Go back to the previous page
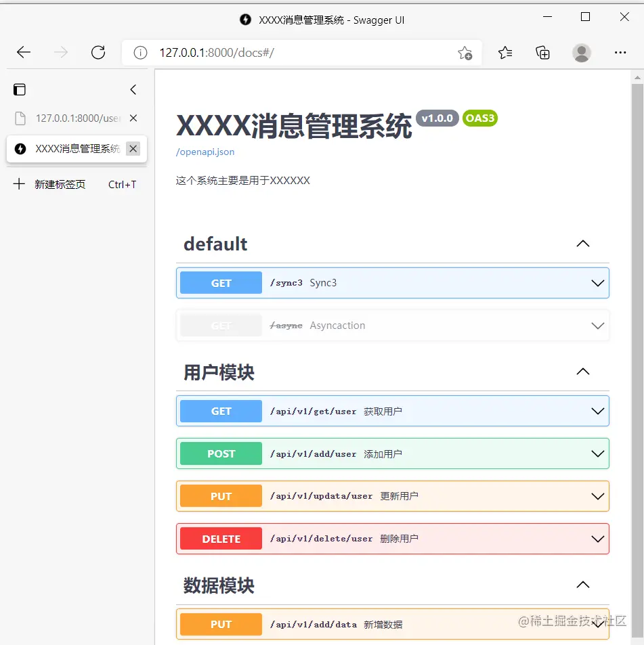Image resolution: width=644 pixels, height=645 pixels. click(24, 52)
